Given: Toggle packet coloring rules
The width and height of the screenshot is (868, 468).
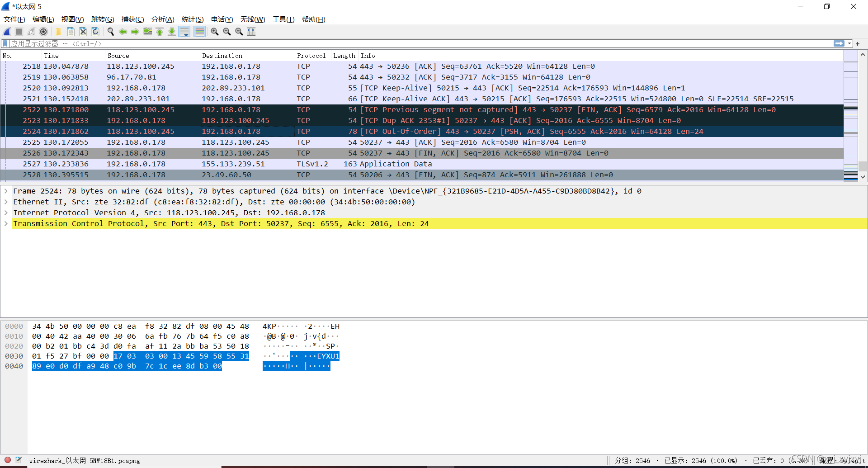Looking at the screenshot, I should [199, 32].
